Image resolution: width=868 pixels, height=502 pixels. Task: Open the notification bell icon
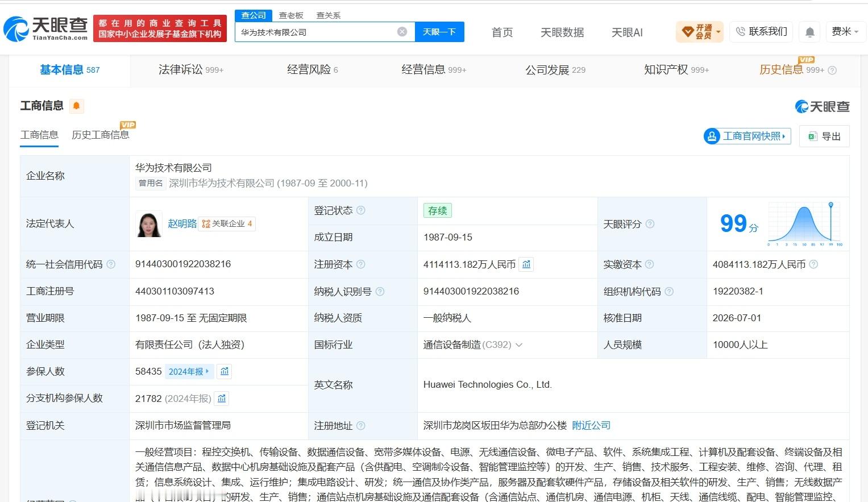pyautogui.click(x=810, y=32)
